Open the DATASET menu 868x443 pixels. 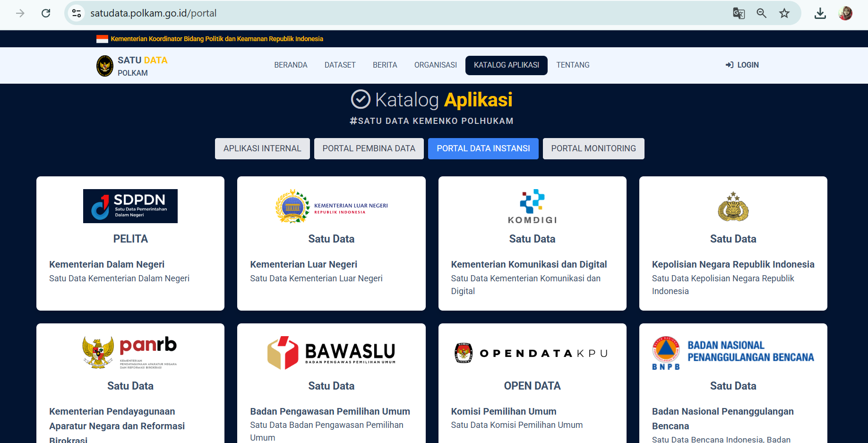[340, 65]
